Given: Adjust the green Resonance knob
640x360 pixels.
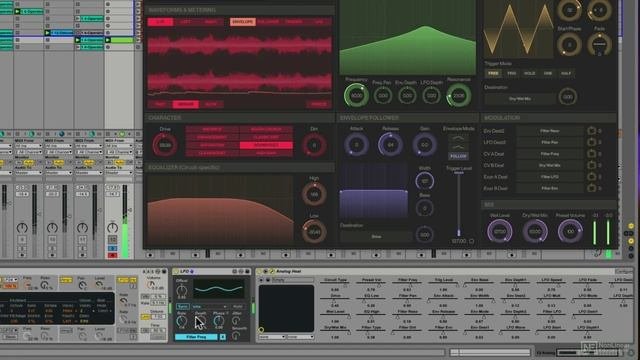Looking at the screenshot, I should click(x=458, y=96).
